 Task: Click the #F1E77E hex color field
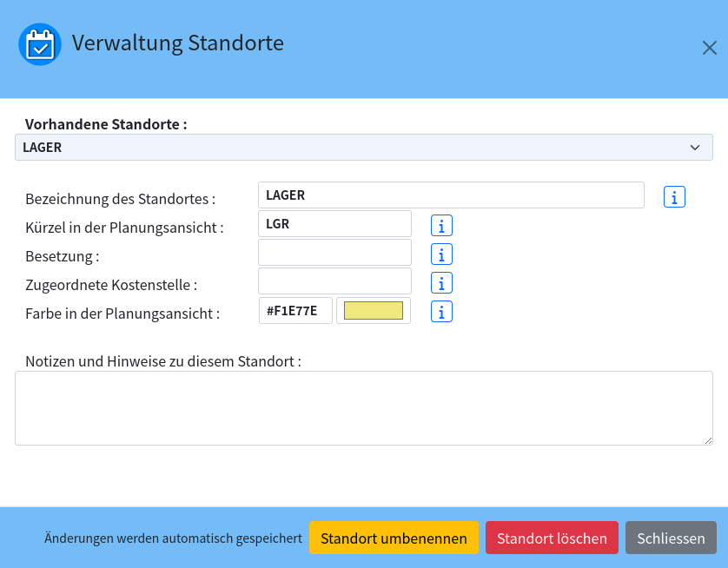point(295,310)
